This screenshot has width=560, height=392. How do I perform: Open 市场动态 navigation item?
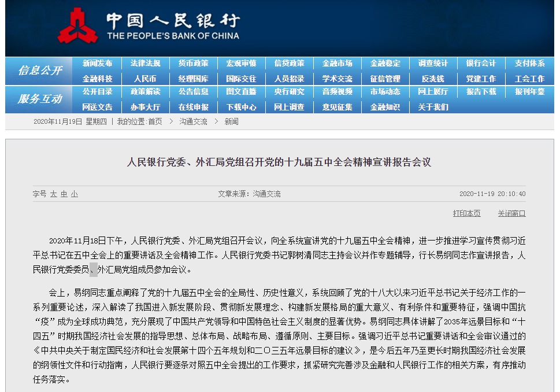tap(385, 91)
